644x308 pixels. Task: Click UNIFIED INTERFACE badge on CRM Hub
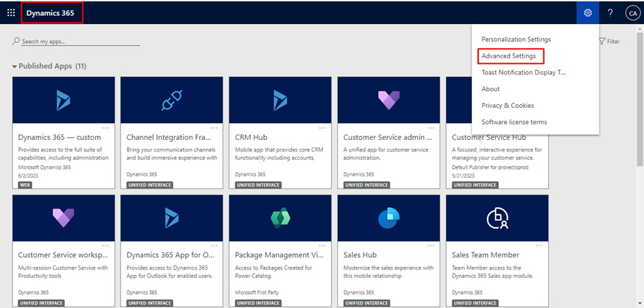[x=258, y=185]
